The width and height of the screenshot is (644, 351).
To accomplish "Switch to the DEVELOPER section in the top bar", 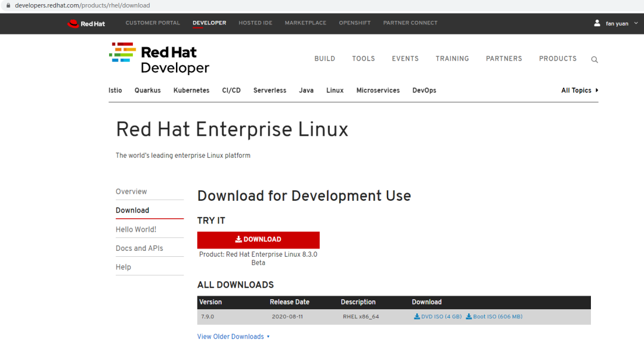I will (209, 23).
